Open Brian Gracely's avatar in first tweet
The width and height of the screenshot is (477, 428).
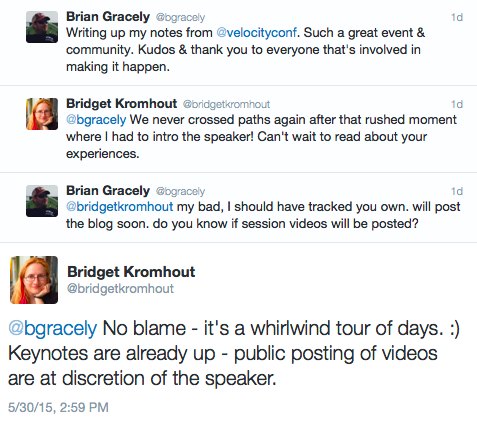[x=42, y=27]
